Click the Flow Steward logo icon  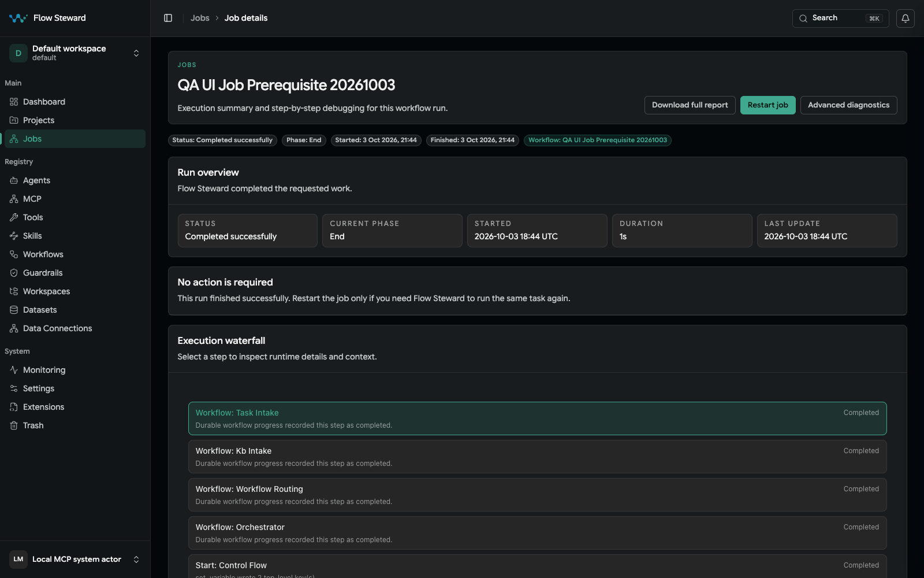[18, 18]
